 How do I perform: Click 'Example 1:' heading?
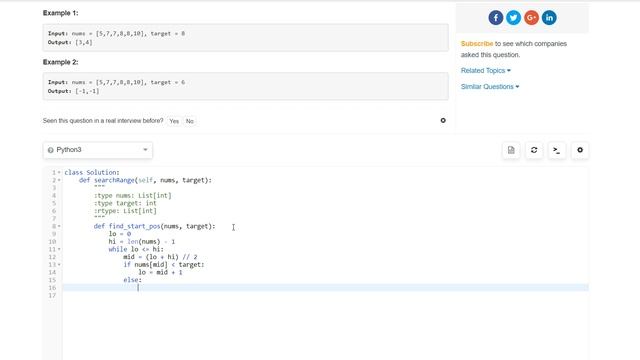(x=60, y=13)
